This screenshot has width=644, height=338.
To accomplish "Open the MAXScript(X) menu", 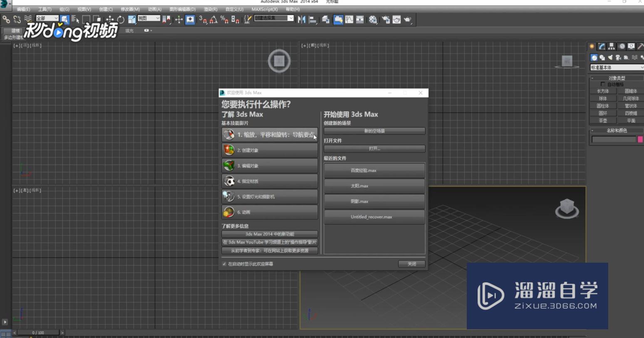I will [x=265, y=9].
